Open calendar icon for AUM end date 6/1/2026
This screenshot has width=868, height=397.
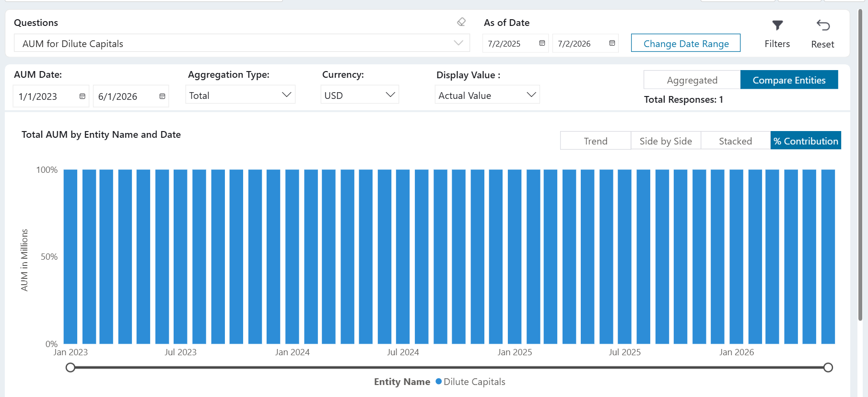(x=162, y=96)
